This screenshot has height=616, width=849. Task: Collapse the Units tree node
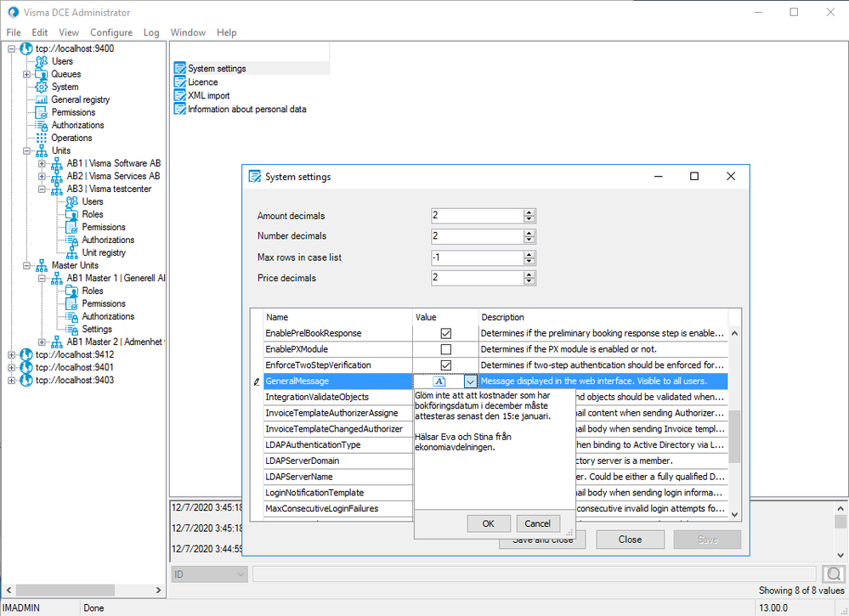tap(26, 151)
